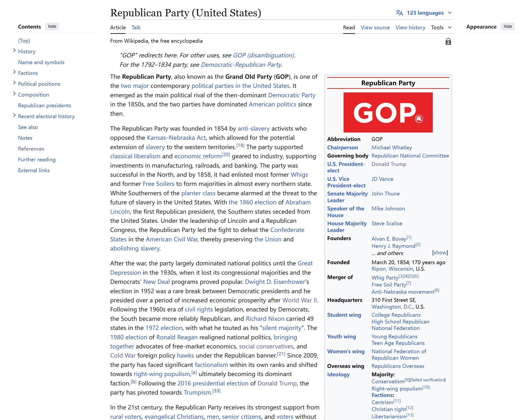Click the failed verification tag

coord(428,380)
